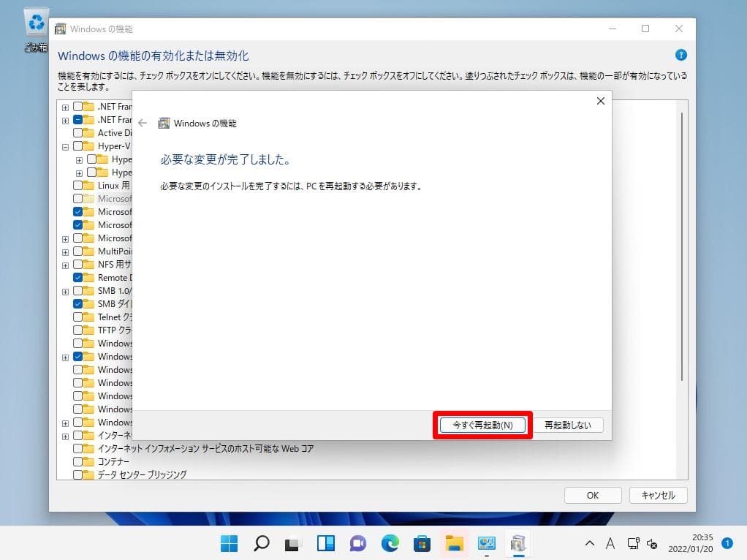Open taskbar Search

pos(262,543)
